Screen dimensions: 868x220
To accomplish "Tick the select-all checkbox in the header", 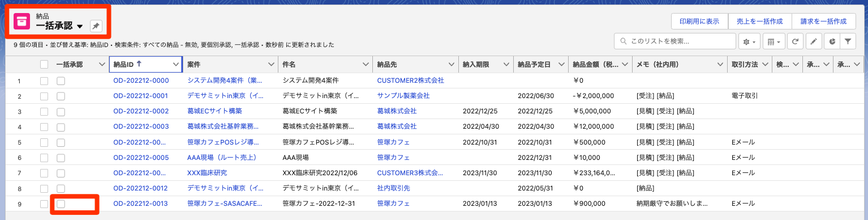I will (x=44, y=65).
